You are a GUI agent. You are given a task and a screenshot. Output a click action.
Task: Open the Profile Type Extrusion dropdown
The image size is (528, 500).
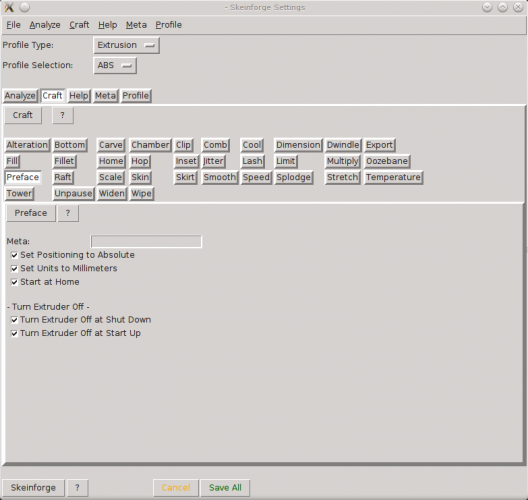(126, 45)
